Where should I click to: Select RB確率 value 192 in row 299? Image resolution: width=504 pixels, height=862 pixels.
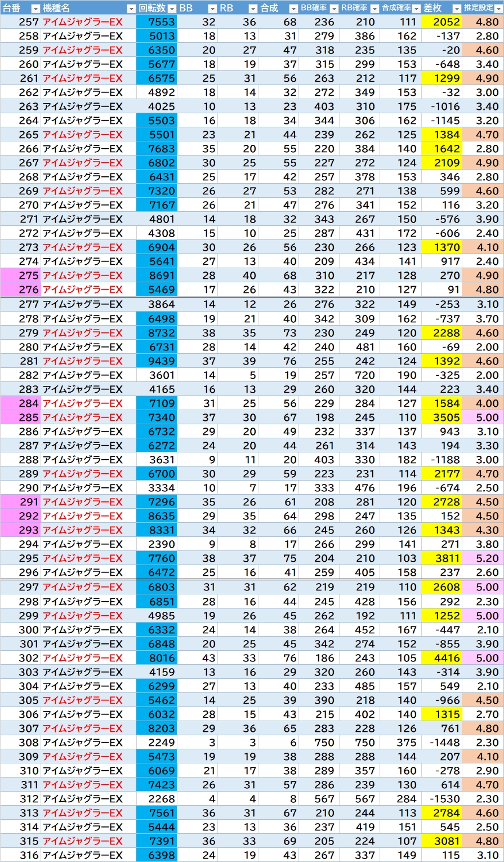(359, 616)
